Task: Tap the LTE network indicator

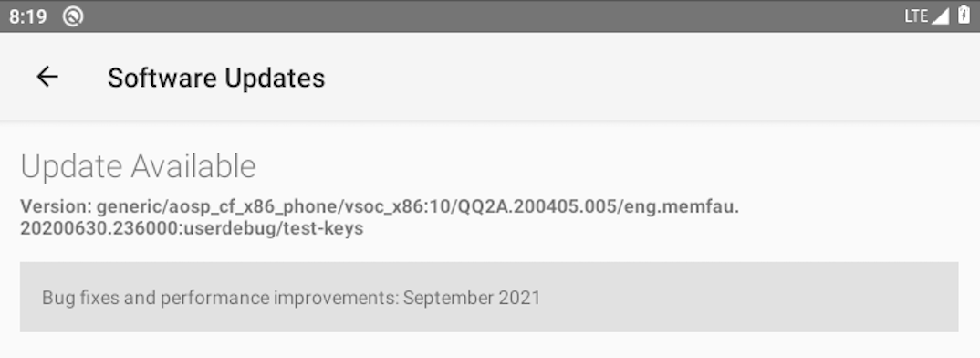Action: click(917, 16)
